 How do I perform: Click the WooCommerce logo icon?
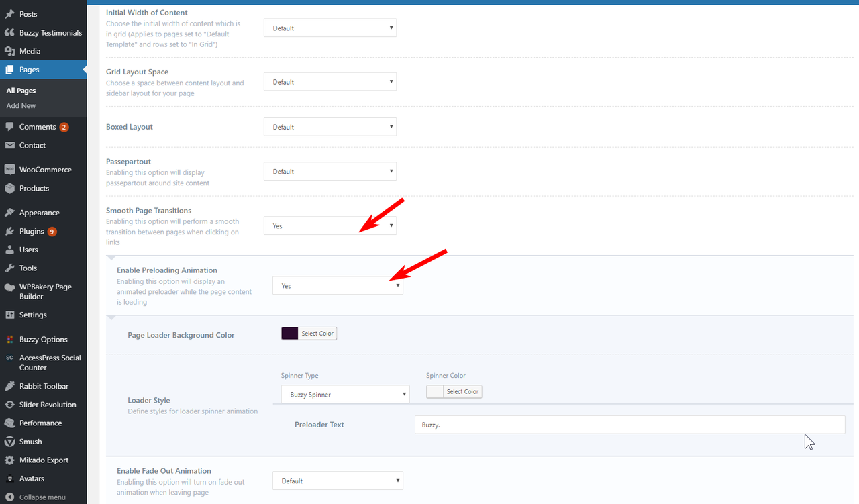point(9,170)
